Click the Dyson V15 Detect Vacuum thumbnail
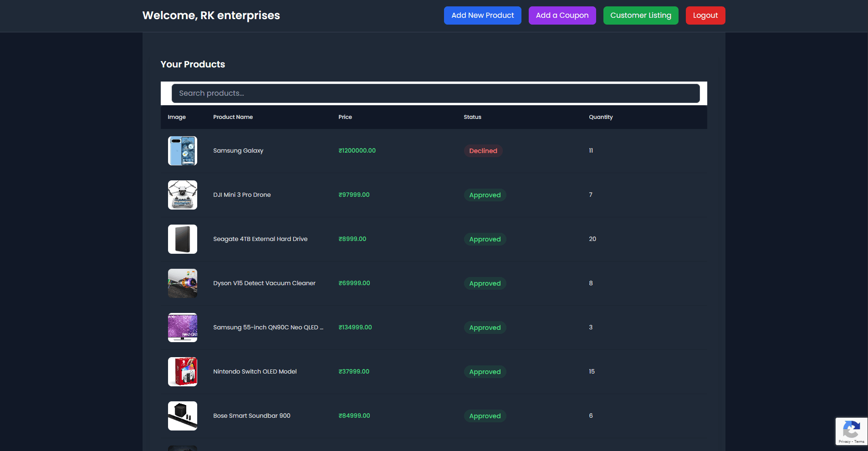 [x=182, y=283]
